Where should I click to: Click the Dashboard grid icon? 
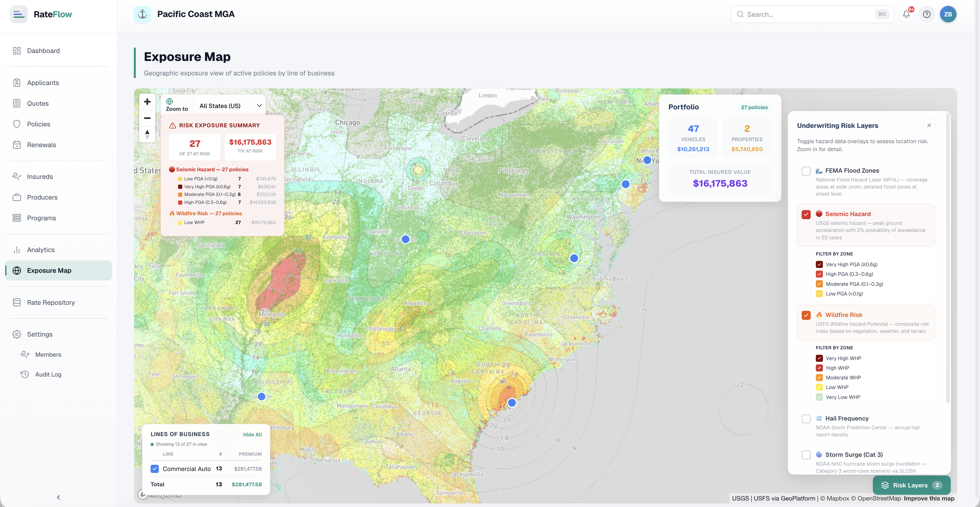coord(17,50)
